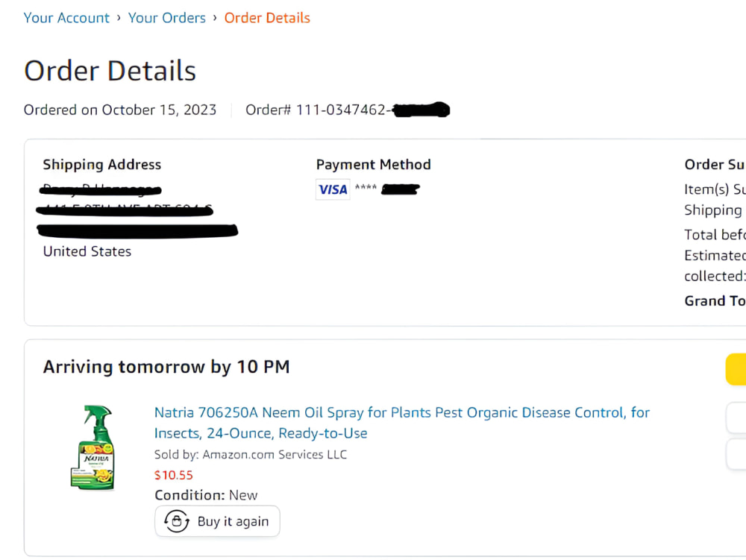Click the Grand Total label in order summary
Viewport: 746px width, 560px height.
pos(715,301)
